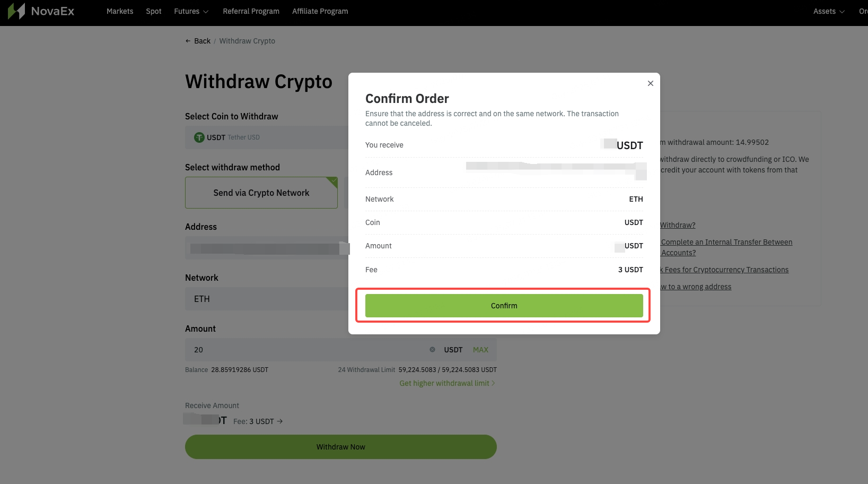Screen dimensions: 868x484
Task: Click the checkmark badge on the network tile
Action: tap(333, 180)
